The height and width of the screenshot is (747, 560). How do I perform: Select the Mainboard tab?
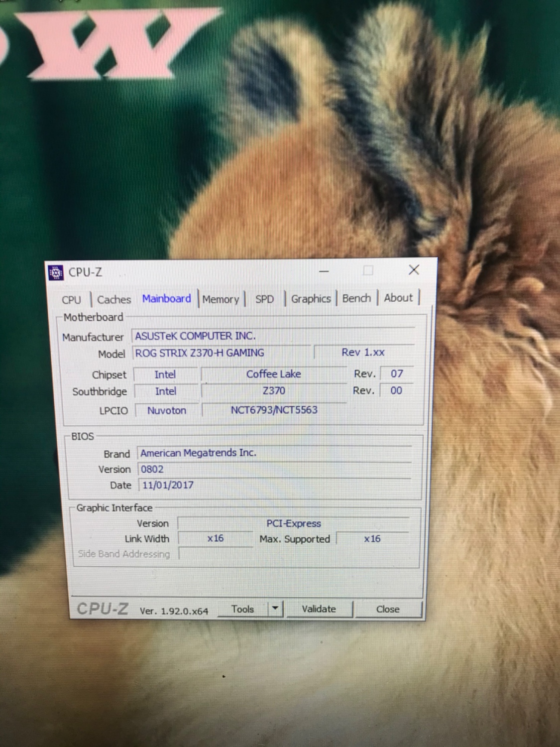[x=166, y=298]
